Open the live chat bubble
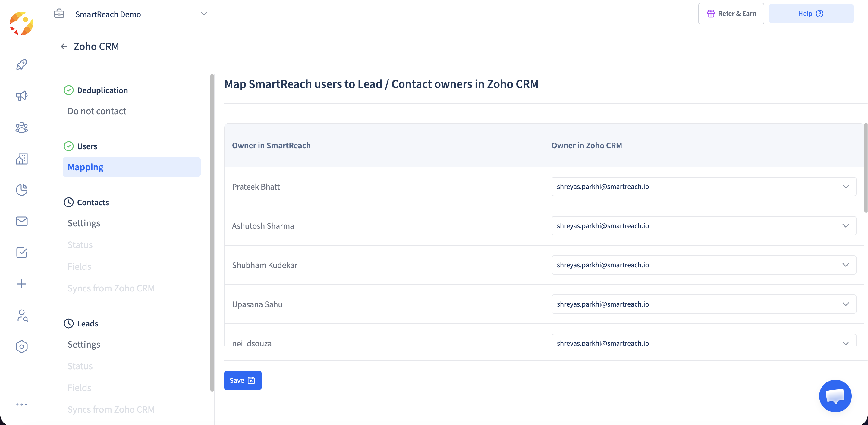Image resolution: width=868 pixels, height=425 pixels. (835, 396)
